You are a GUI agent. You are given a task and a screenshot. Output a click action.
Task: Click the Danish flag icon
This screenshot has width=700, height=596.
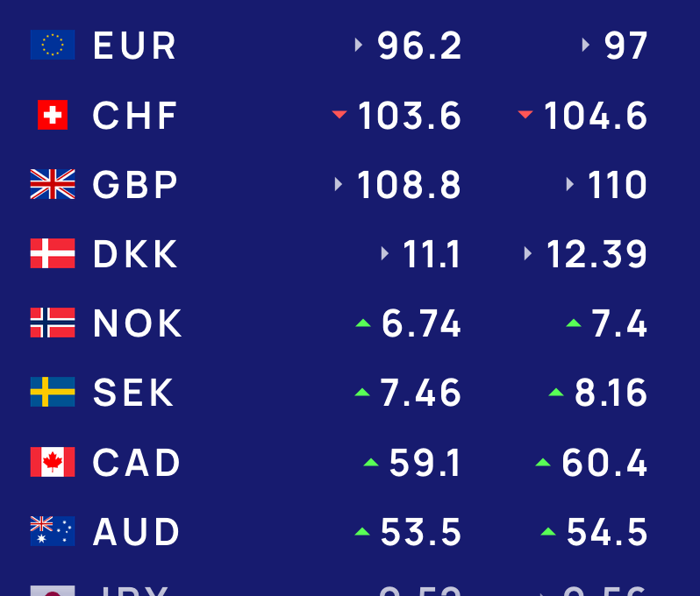coord(53,254)
